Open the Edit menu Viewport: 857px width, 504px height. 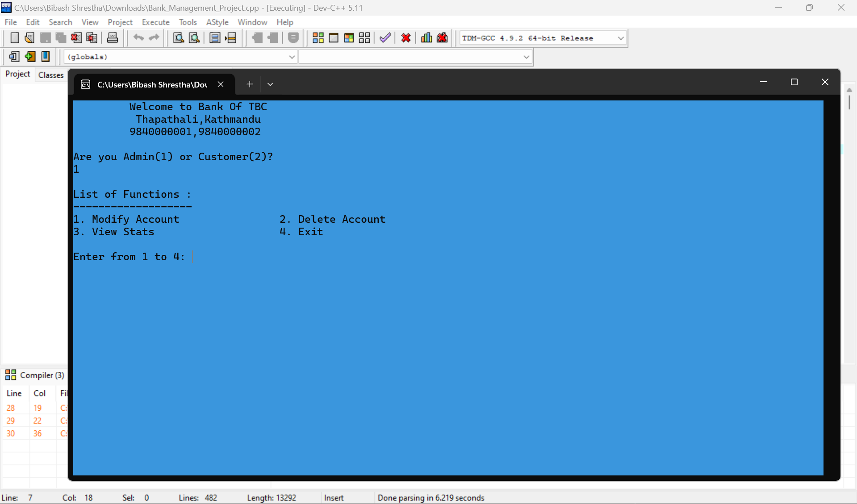coord(33,22)
